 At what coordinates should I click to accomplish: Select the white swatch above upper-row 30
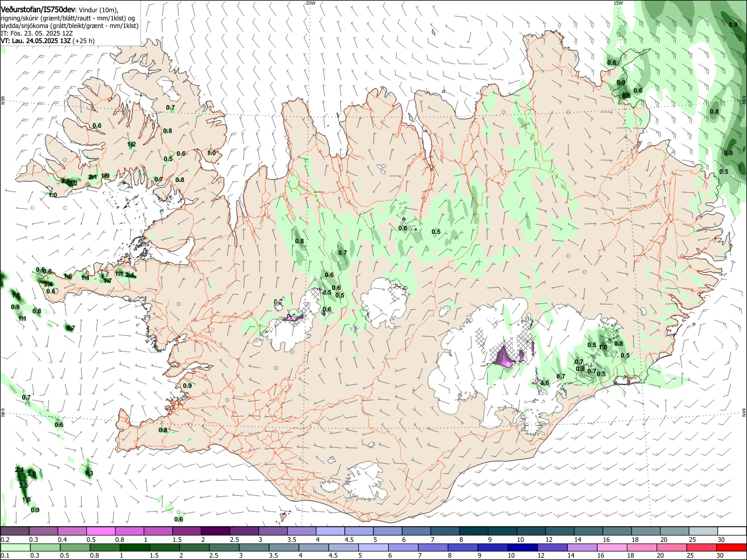click(x=732, y=531)
